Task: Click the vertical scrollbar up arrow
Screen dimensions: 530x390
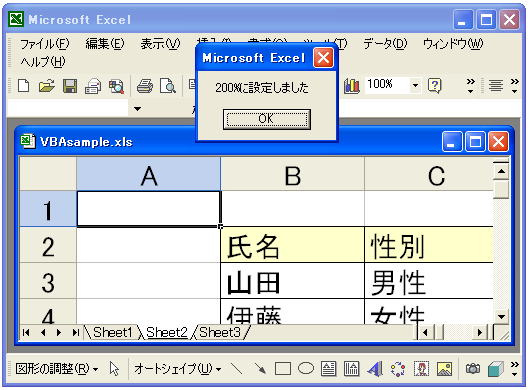Action: (x=501, y=171)
